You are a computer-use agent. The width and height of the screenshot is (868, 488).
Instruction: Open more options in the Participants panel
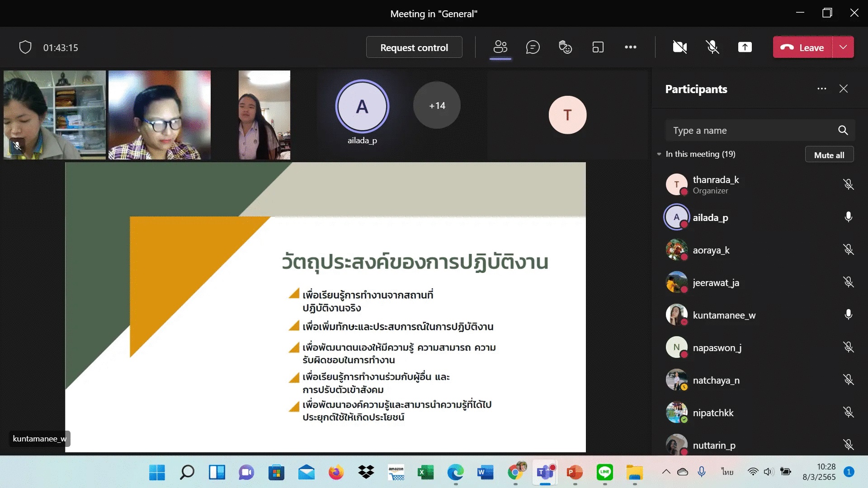(821, 89)
